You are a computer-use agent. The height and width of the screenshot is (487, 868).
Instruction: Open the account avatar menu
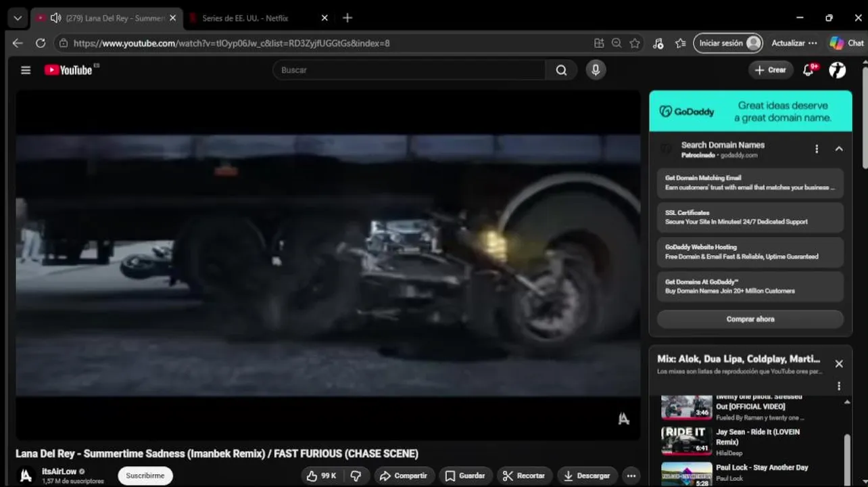click(838, 70)
